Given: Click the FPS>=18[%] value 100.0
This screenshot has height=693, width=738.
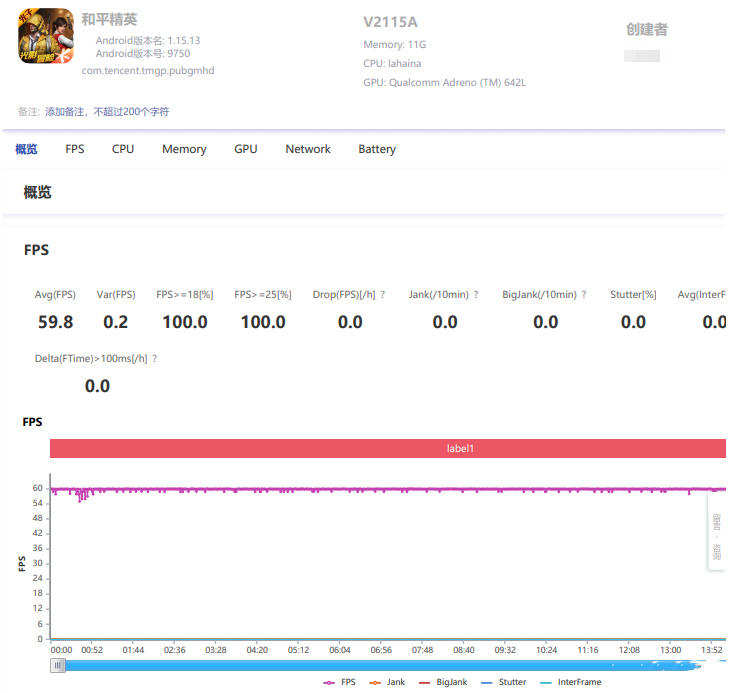Looking at the screenshot, I should click(x=185, y=322).
